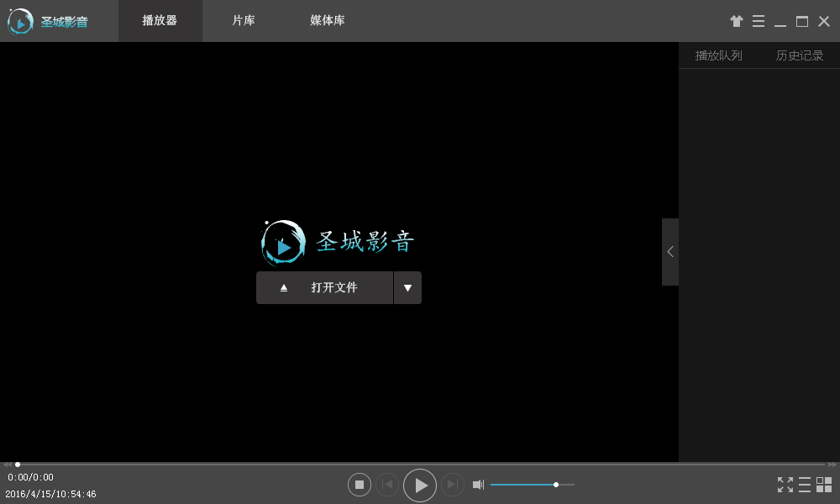Click the 打开文件 button
840x504 pixels.
click(324, 287)
